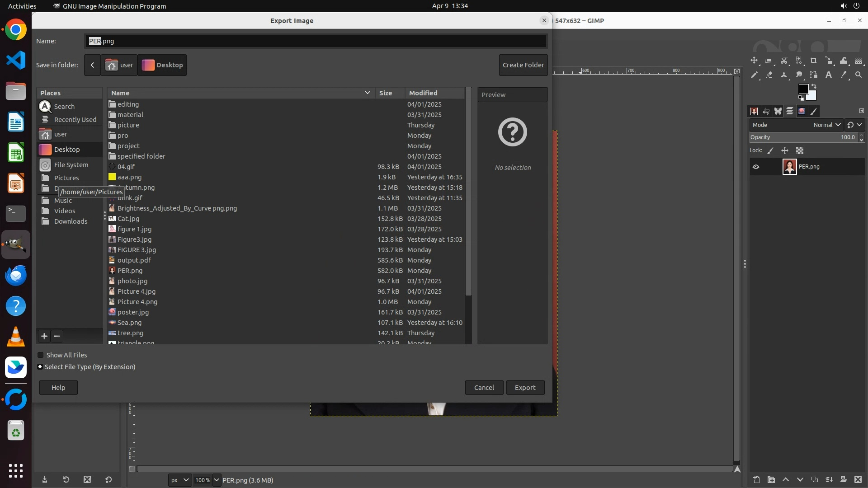Select the Crop tool in toolbox
This screenshot has height=488, width=868.
813,61
